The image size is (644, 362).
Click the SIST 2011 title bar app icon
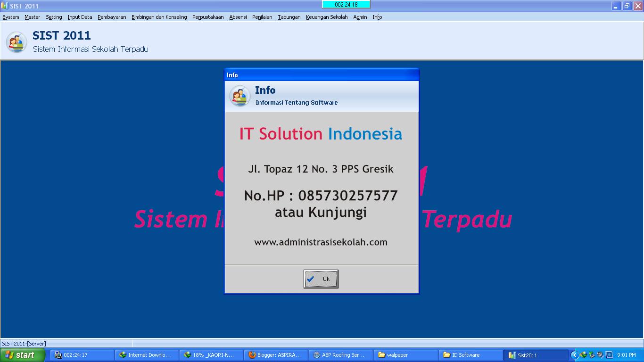pyautogui.click(x=5, y=6)
